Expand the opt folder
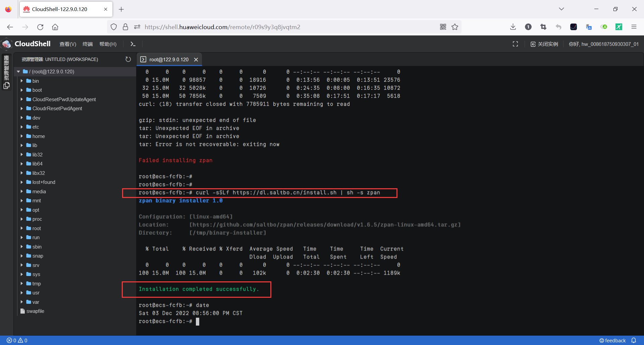 pyautogui.click(x=21, y=210)
